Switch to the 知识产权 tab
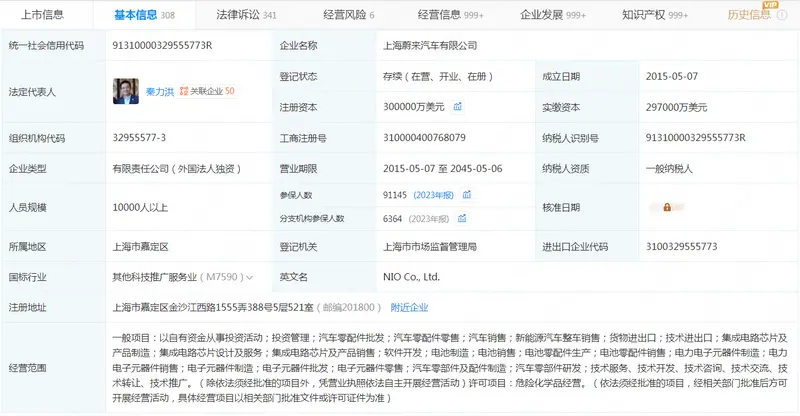 click(x=655, y=15)
